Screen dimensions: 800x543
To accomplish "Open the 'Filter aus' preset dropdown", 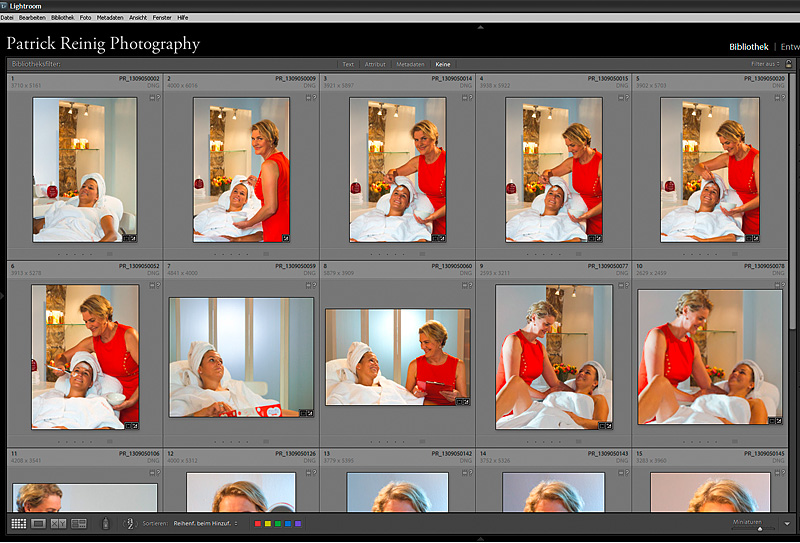I will pyautogui.click(x=766, y=64).
